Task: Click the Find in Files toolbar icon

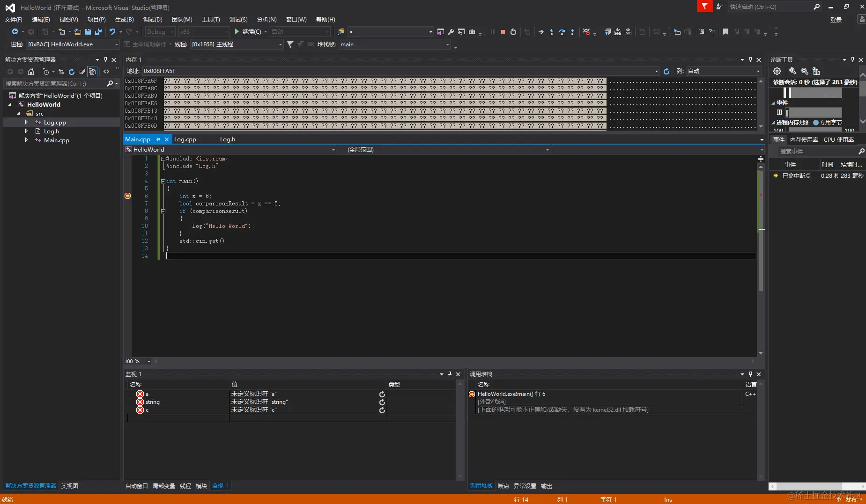Action: click(x=341, y=32)
